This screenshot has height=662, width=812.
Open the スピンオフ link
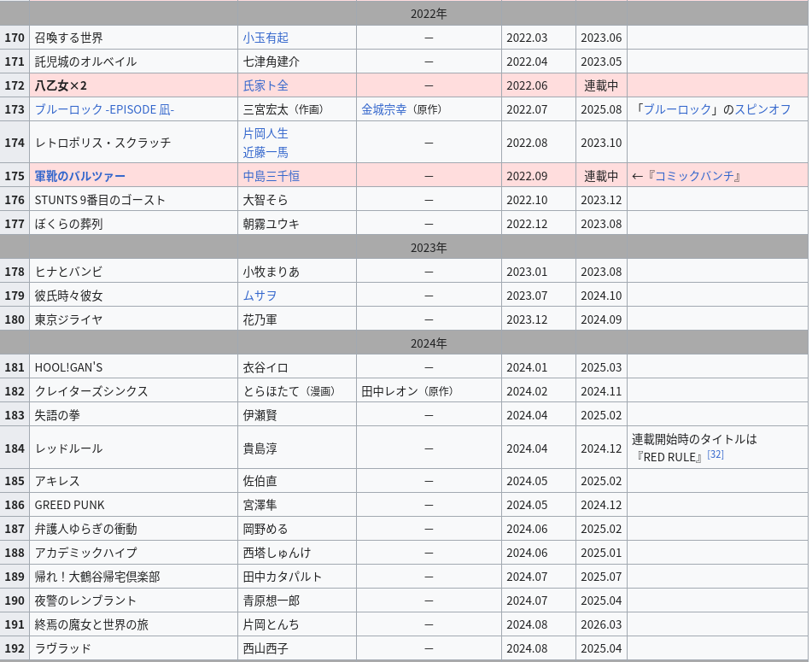tap(762, 109)
